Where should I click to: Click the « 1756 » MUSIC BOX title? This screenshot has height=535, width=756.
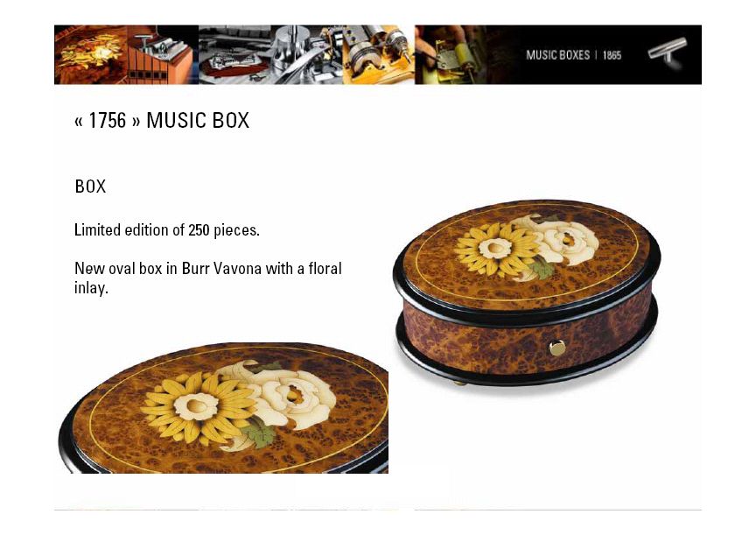[x=162, y=121]
